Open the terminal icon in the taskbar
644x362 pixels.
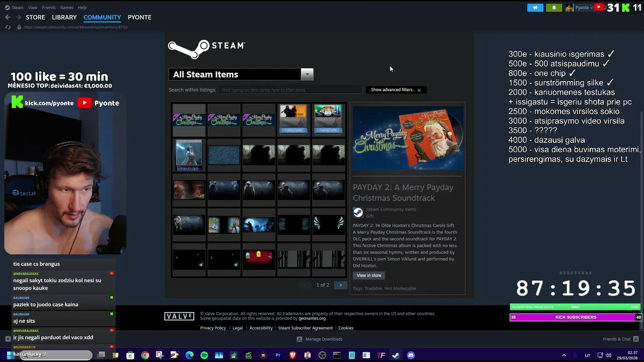point(337,355)
